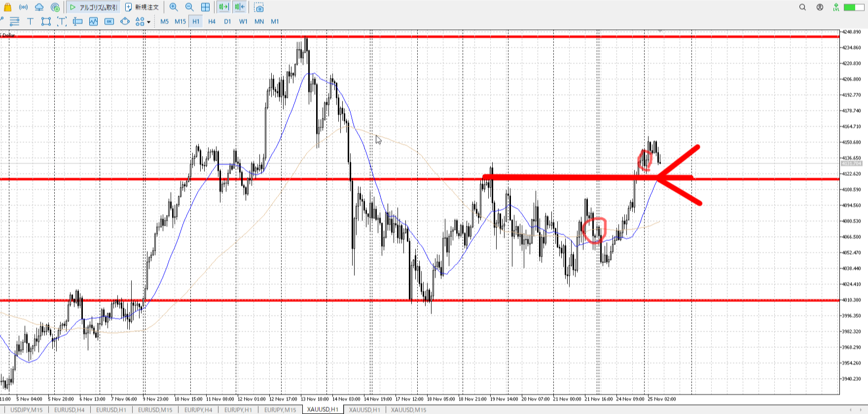Open the USDJPY,M15 chart tab
This screenshot has height=414, width=868.
pyautogui.click(x=27, y=410)
